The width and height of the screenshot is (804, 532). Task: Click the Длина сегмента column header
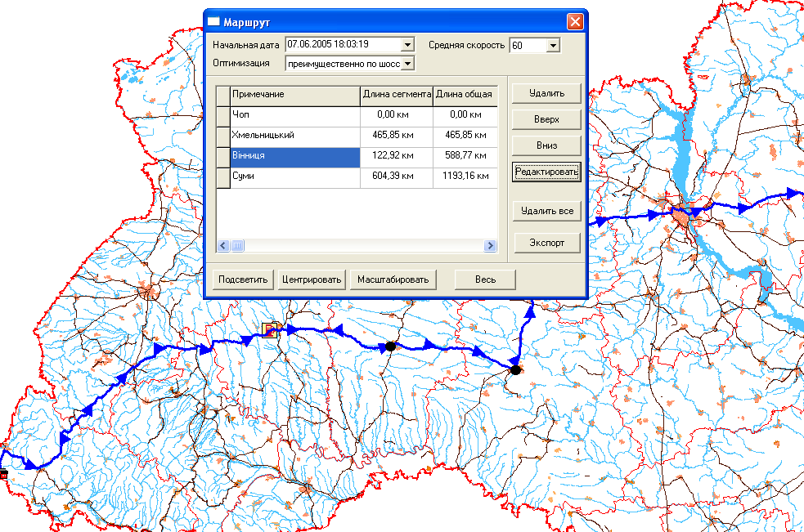pyautogui.click(x=397, y=95)
